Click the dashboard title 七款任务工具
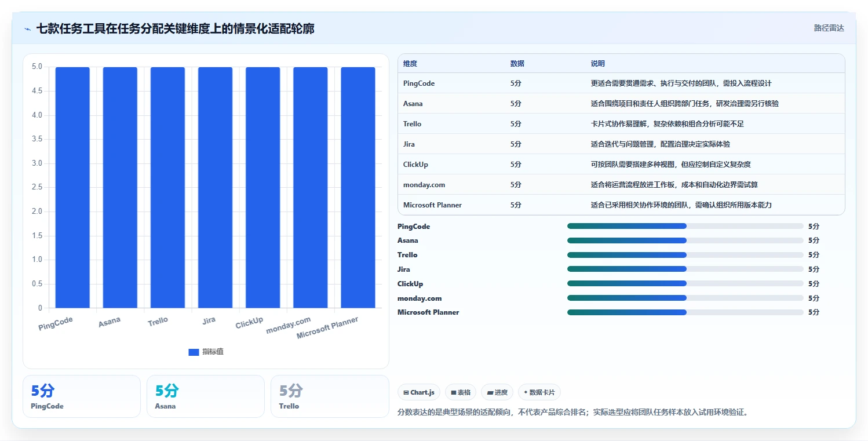Viewport: 868px width, 441px height. coord(176,28)
